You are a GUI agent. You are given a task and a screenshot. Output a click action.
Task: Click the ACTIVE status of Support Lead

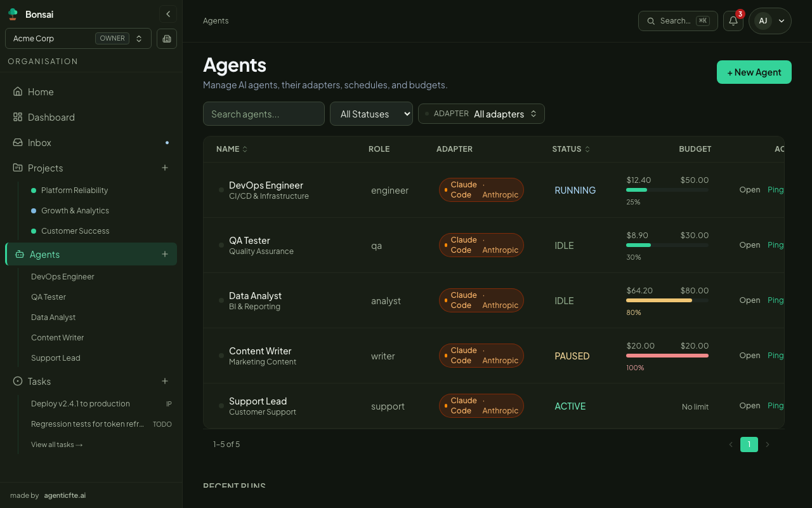pos(570,406)
